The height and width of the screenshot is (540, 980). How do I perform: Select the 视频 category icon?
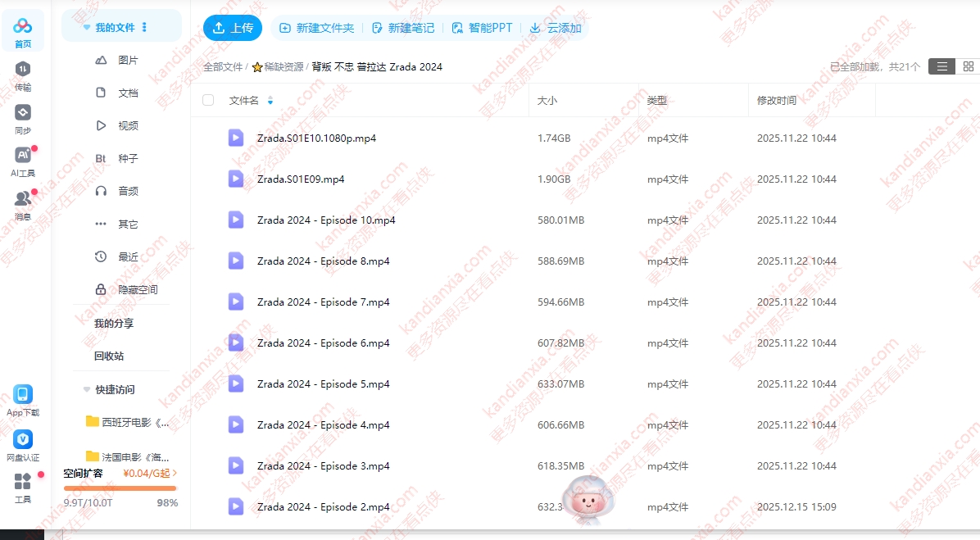coord(101,125)
